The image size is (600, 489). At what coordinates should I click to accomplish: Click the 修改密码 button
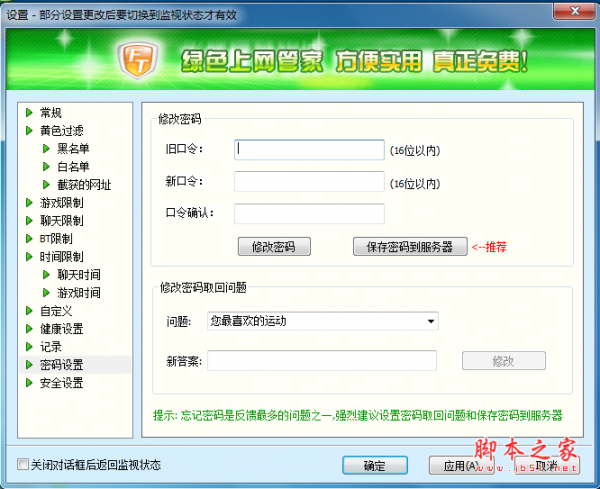point(274,246)
